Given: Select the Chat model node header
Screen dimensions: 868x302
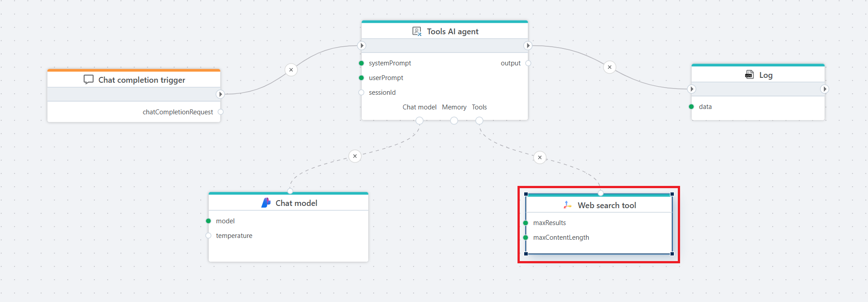Looking at the screenshot, I should point(296,203).
